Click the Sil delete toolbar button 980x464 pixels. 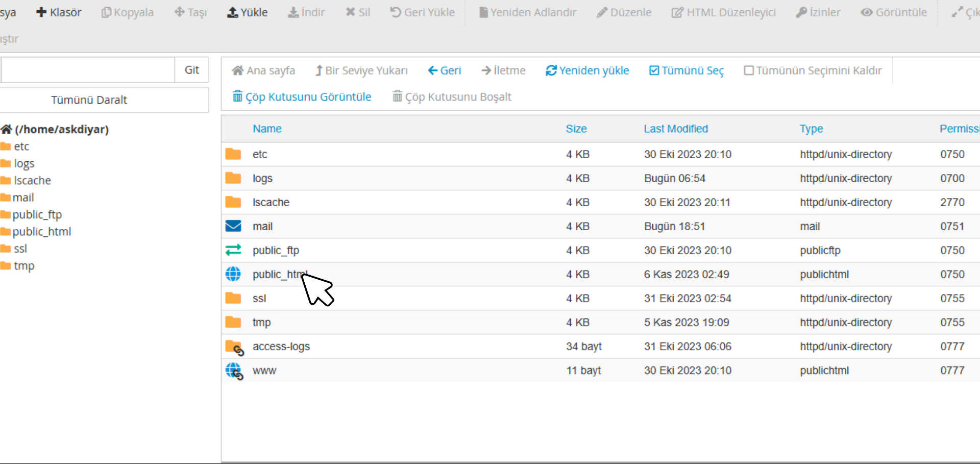pos(358,12)
